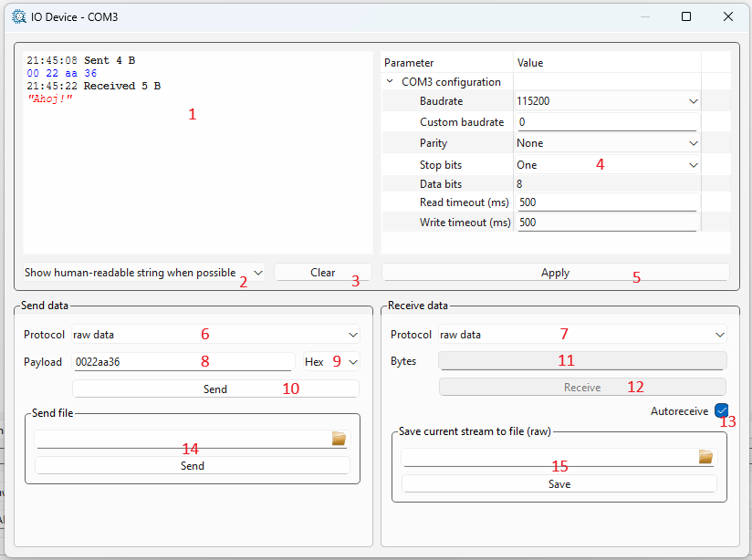Toggle the Autoreceive checkbox
This screenshot has width=752, height=560.
click(722, 411)
